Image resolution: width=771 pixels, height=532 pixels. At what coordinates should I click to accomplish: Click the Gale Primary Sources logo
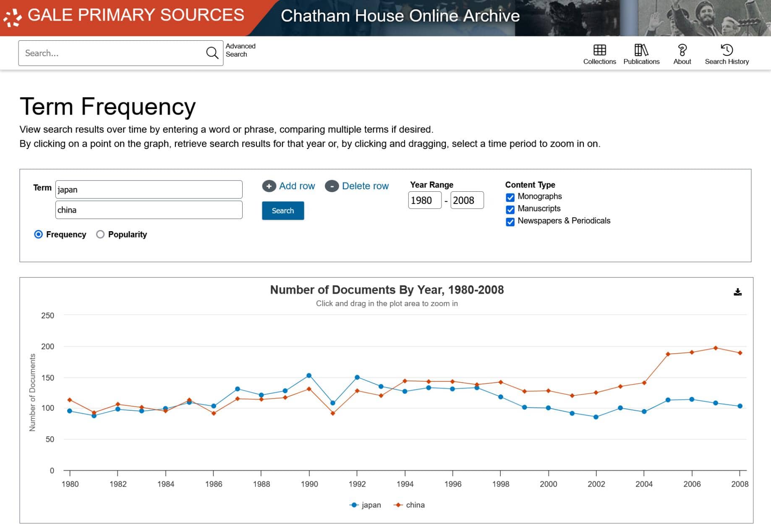123,16
